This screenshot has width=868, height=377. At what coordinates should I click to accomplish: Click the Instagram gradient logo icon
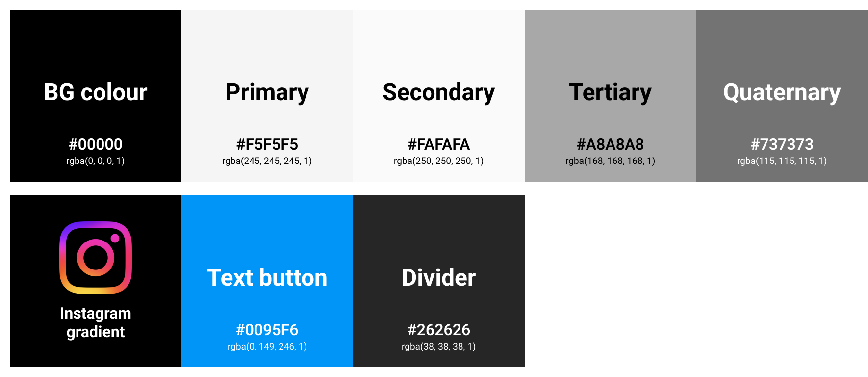(x=96, y=258)
